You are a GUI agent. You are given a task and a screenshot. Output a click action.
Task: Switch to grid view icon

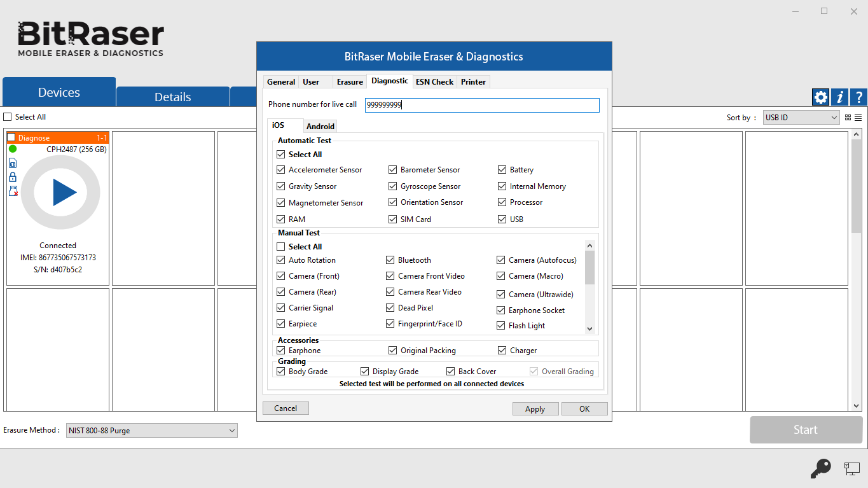click(848, 118)
